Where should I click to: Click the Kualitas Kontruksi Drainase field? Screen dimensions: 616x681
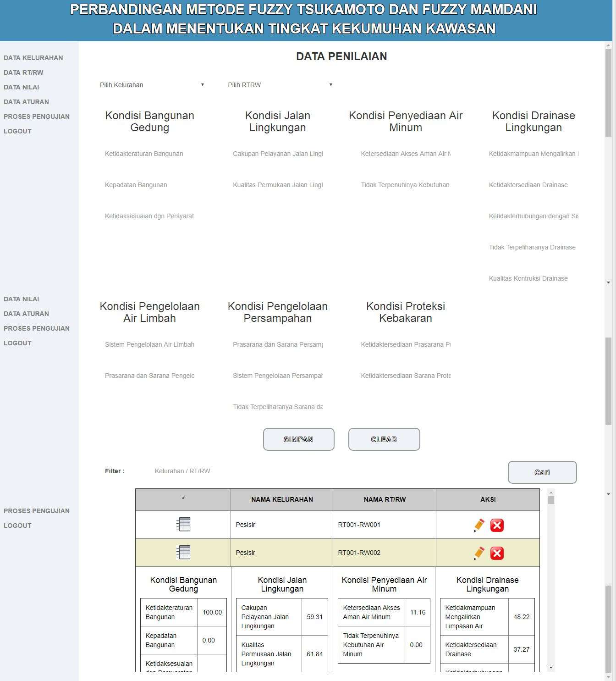click(x=533, y=278)
